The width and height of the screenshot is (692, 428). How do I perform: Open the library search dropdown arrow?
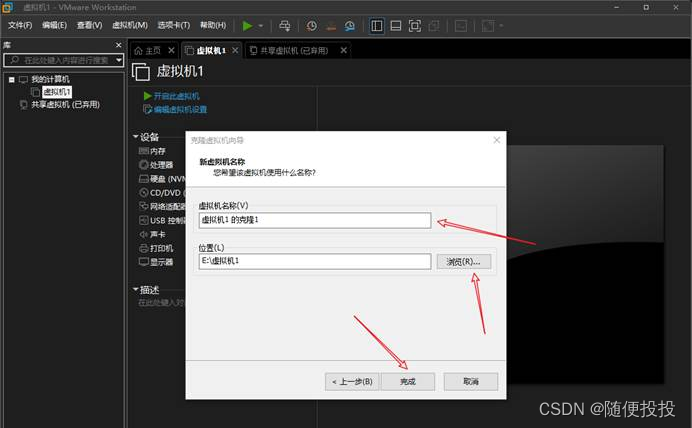[119, 60]
